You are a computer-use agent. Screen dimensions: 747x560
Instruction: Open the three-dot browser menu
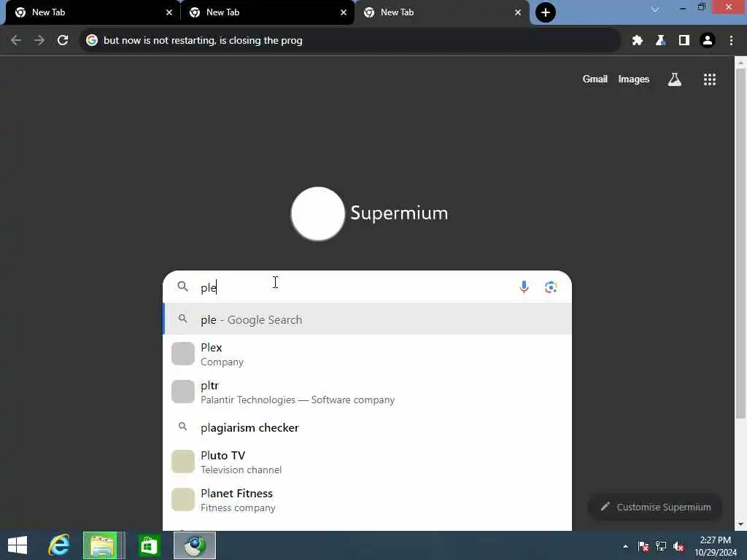(731, 41)
